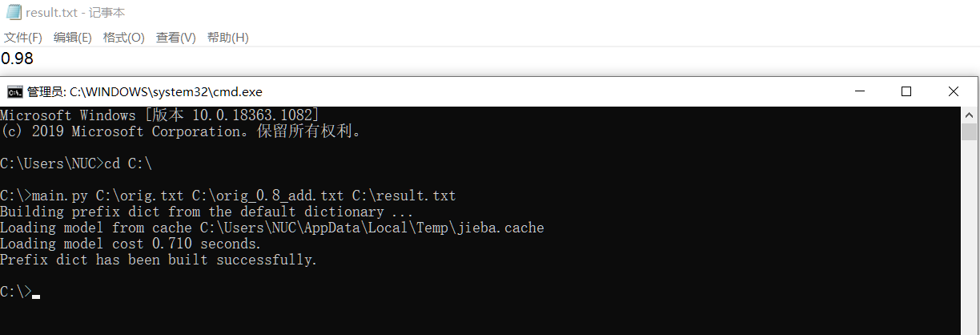The image size is (980, 335).
Task: Open the 文件(F) menu
Action: tap(22, 38)
